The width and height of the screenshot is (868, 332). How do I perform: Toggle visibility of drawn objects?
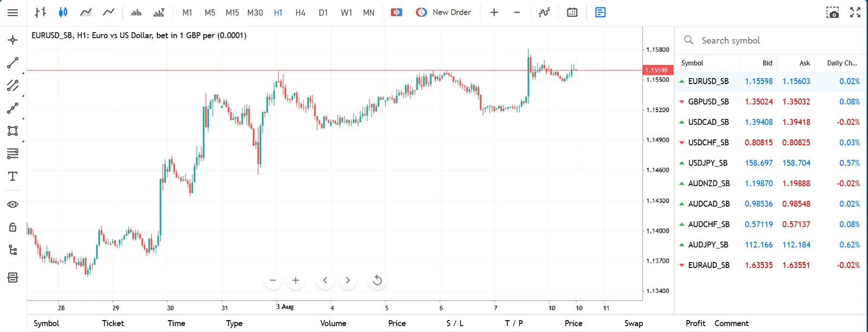(13, 205)
